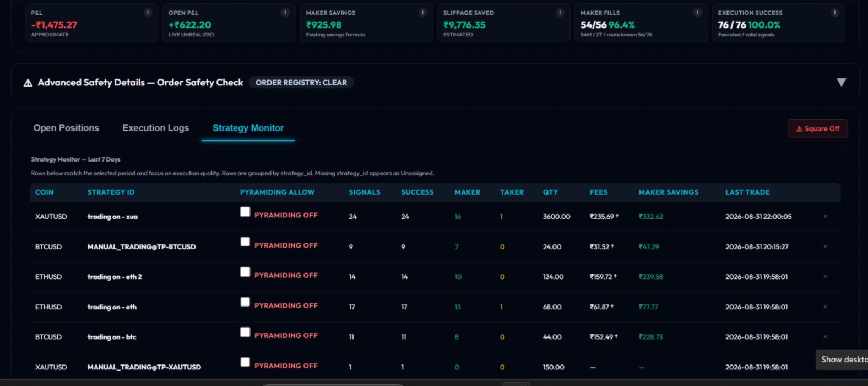Click the Show desktop tooltip
The width and height of the screenshot is (868, 386).
pyautogui.click(x=843, y=360)
